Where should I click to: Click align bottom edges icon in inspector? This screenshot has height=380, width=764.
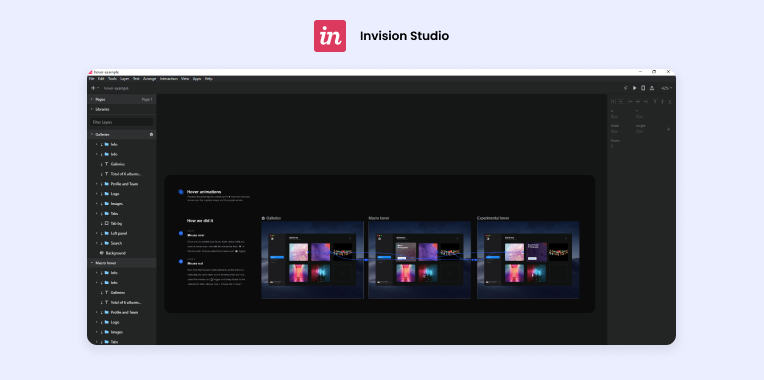pyautogui.click(x=669, y=101)
